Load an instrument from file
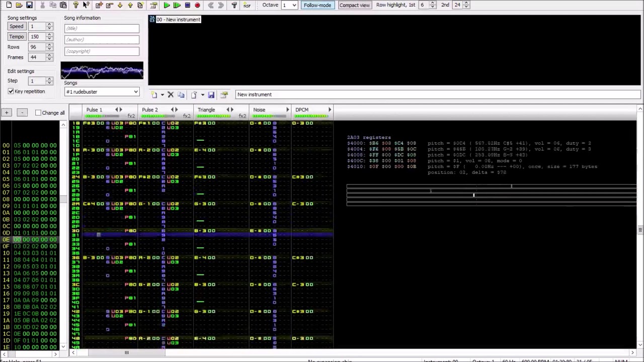644x362 pixels. click(194, 95)
